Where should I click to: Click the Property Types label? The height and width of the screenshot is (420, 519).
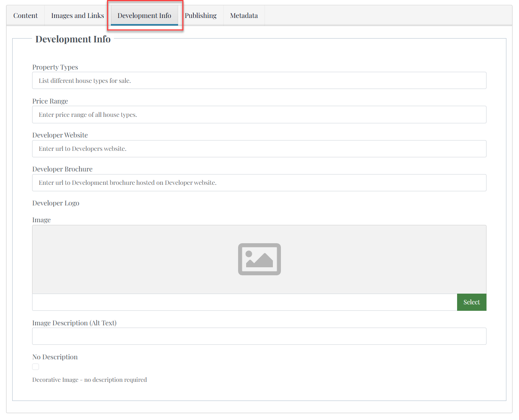pyautogui.click(x=55, y=67)
